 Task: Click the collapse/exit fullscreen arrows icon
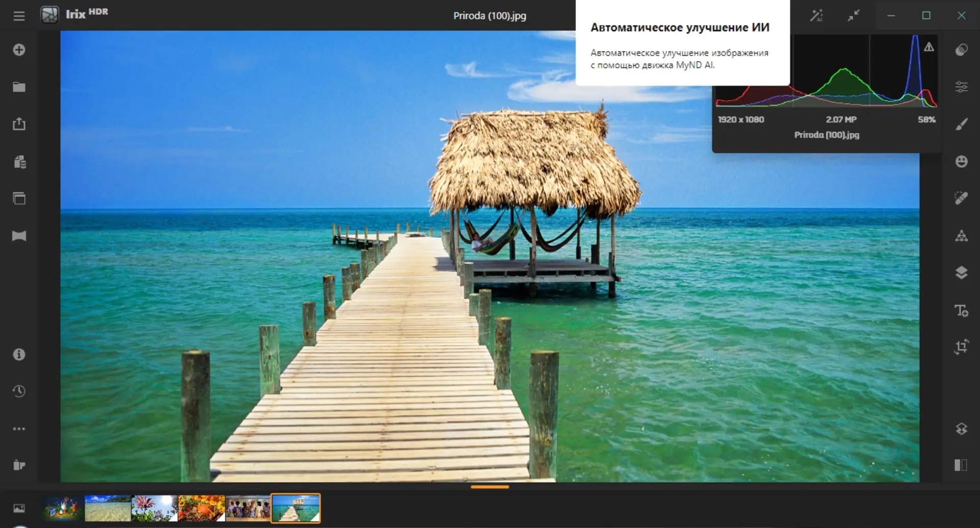(x=853, y=15)
